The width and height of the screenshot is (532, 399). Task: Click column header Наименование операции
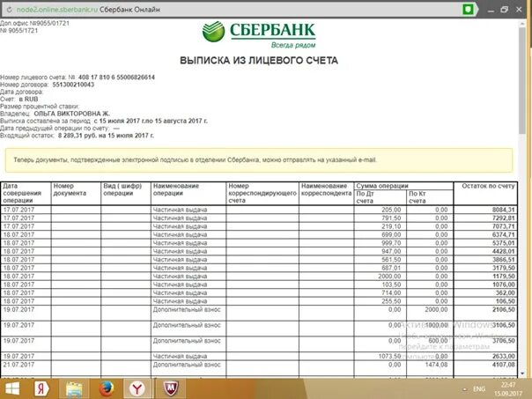176,189
